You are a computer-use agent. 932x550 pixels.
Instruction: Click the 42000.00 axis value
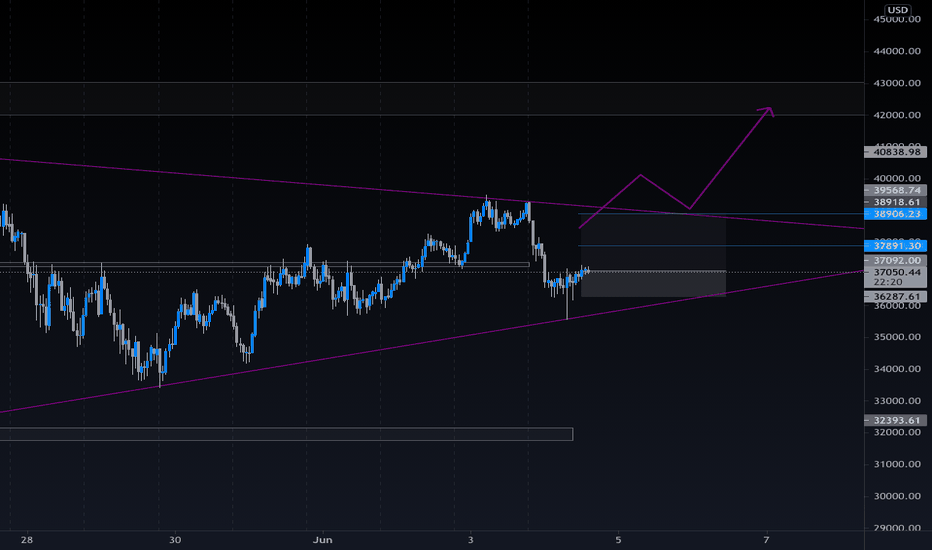[x=897, y=115]
